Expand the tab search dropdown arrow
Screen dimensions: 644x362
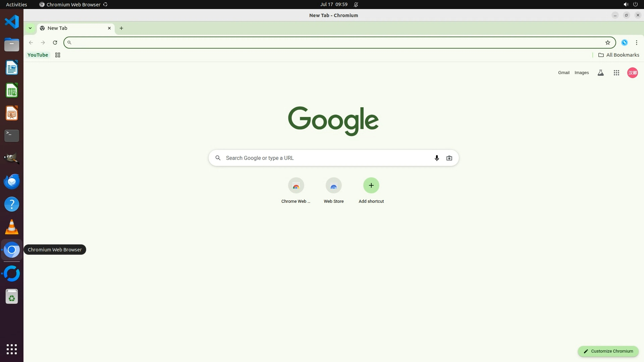coord(30,28)
